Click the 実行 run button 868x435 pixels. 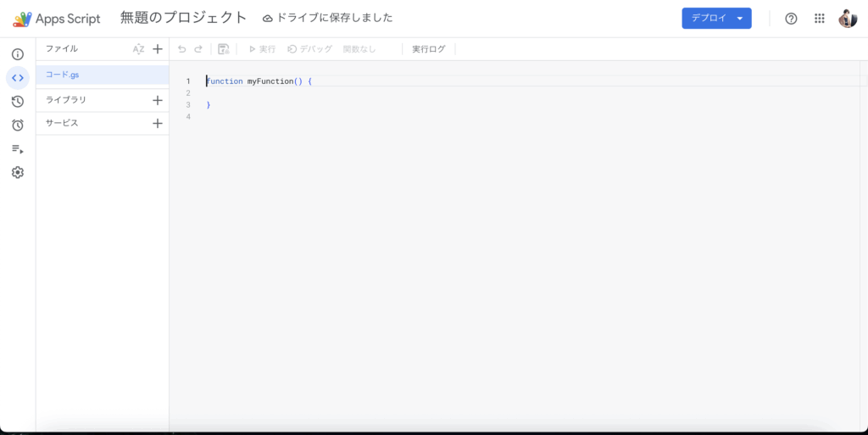pyautogui.click(x=262, y=49)
